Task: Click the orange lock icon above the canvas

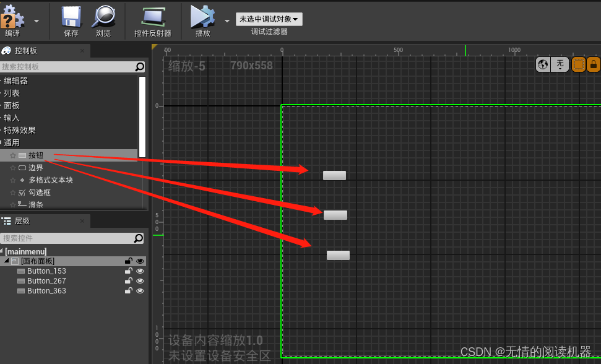Action: (594, 64)
